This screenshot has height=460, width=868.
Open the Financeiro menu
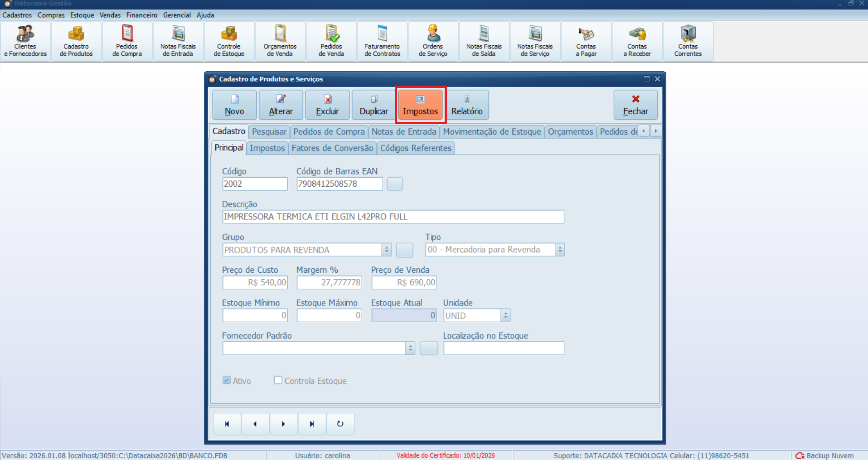pos(141,15)
